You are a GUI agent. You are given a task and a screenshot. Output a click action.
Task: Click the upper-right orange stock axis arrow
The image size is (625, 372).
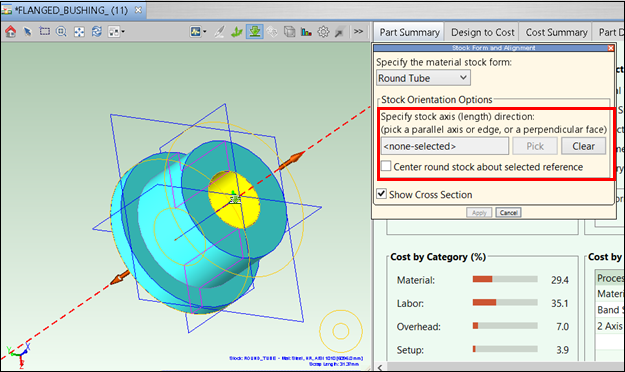coord(292,160)
